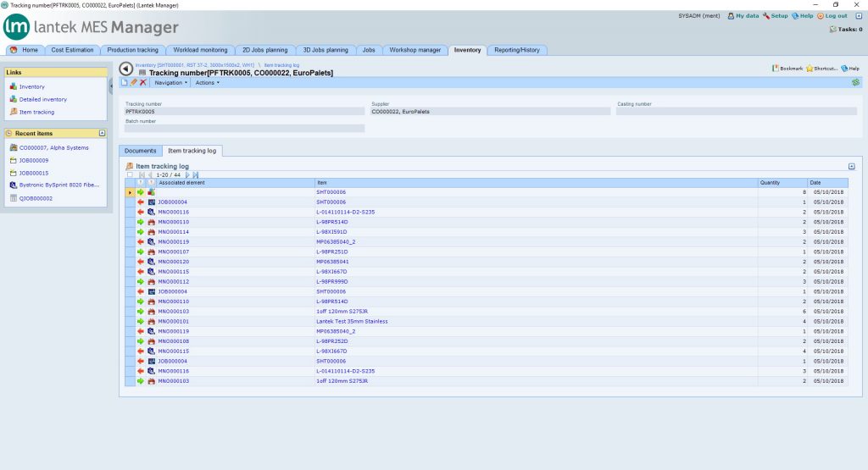868x470 pixels.
Task: Open the Reporting/History tab
Action: [517, 50]
